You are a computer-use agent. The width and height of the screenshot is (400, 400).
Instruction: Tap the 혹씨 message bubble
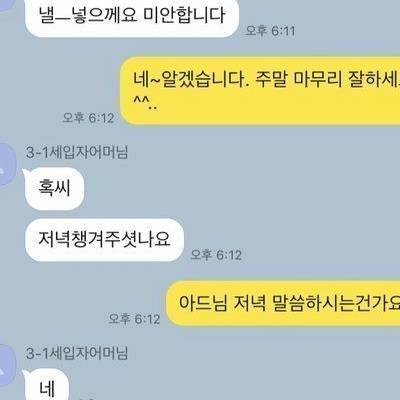(x=54, y=189)
